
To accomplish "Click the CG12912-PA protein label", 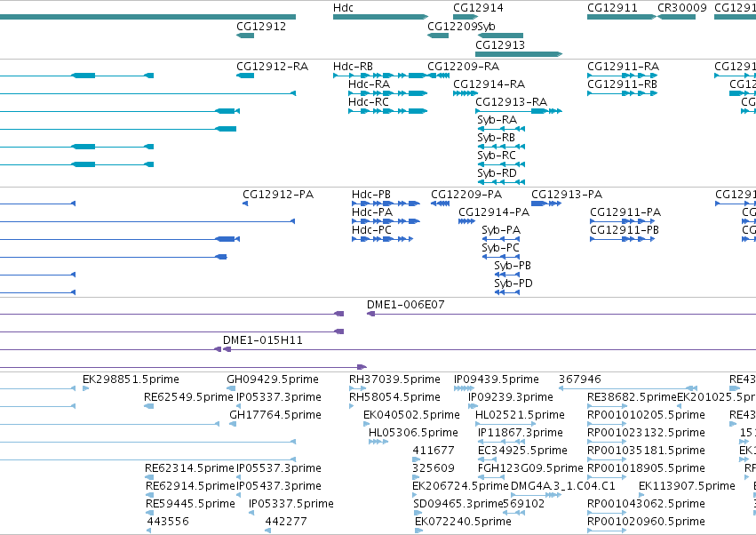I will 278,195.
